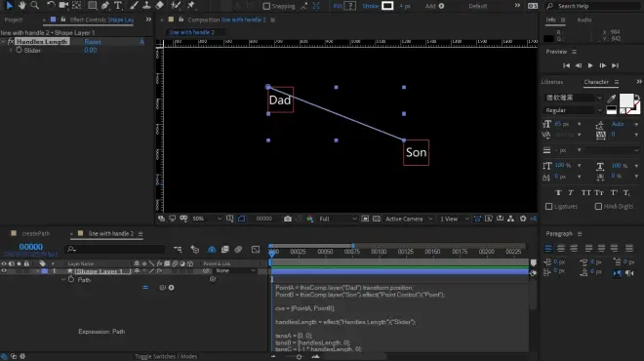This screenshot has width=644, height=361.
Task: Select the Puppet Pin tool
Action: click(191, 5)
